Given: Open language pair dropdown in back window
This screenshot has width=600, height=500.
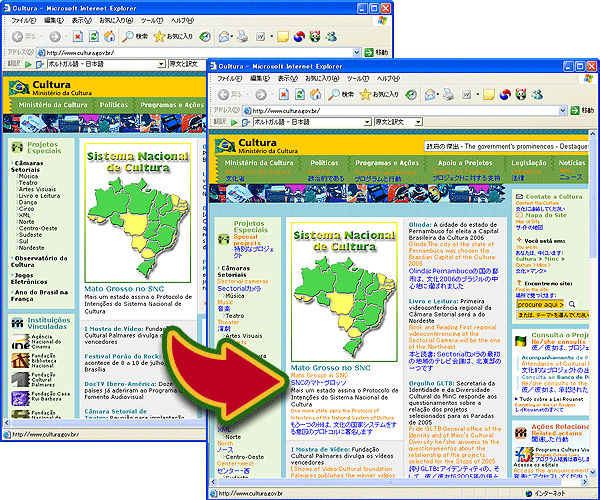Looking at the screenshot, I should click(161, 64).
